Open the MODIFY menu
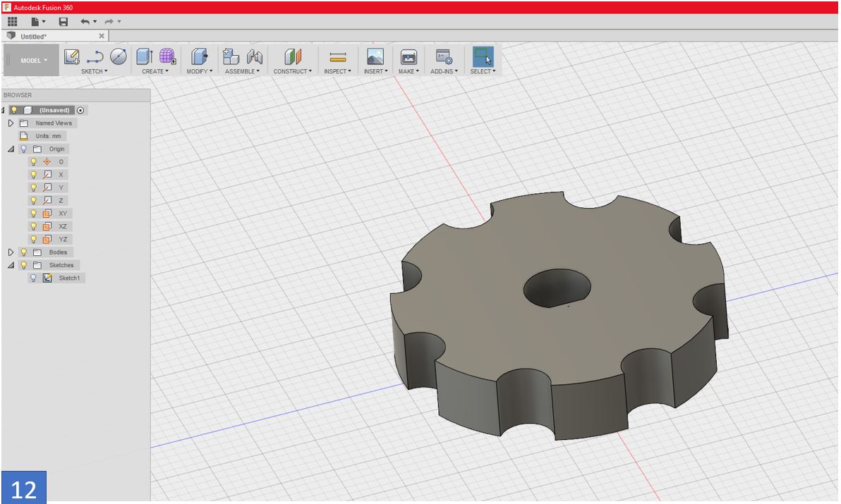The width and height of the screenshot is (841, 504). pos(200,71)
